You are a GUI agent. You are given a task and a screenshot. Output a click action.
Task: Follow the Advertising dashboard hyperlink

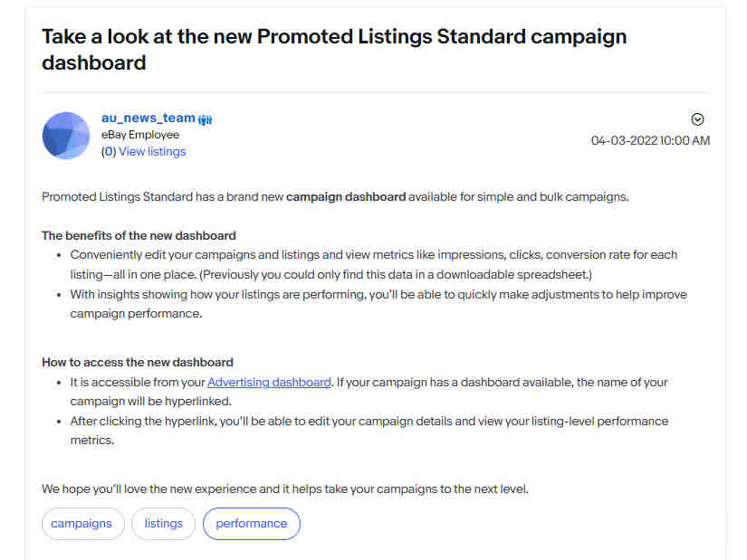coord(269,383)
